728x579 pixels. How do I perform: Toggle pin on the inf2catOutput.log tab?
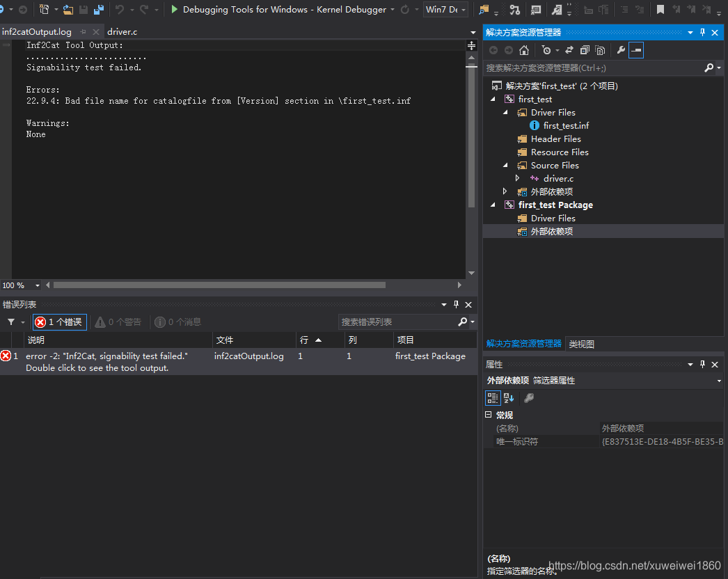coord(83,32)
